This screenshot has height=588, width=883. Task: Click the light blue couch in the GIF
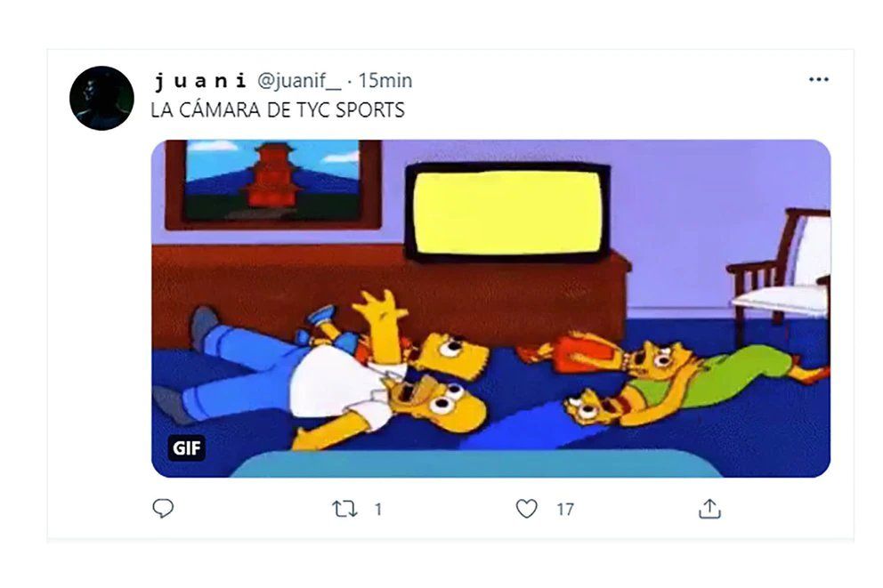[x=476, y=463]
